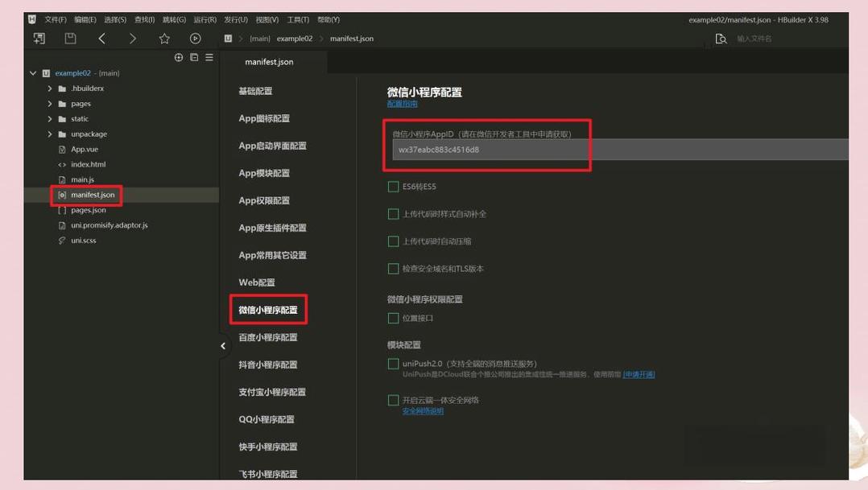Click the uni.promisify.adaptor.js file icon
Image resolution: width=868 pixels, height=490 pixels.
(62, 225)
